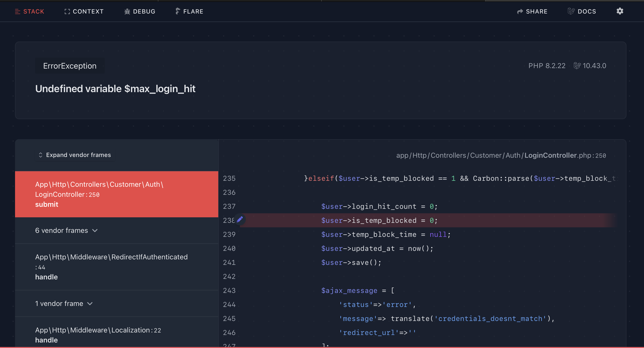Click code line '$user->updated_at = now();'
The height and width of the screenshot is (348, 644).
click(x=377, y=248)
